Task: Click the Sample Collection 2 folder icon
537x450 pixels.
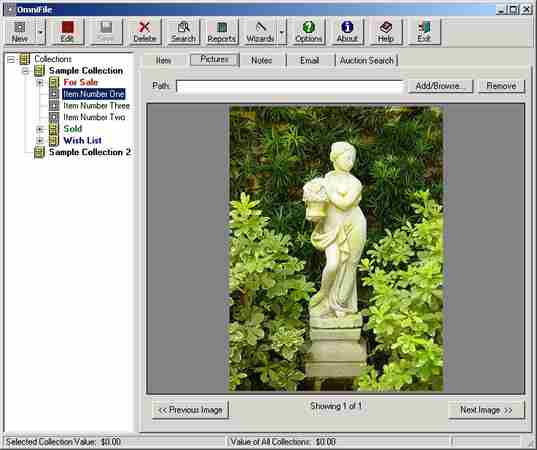Action: pos(39,152)
